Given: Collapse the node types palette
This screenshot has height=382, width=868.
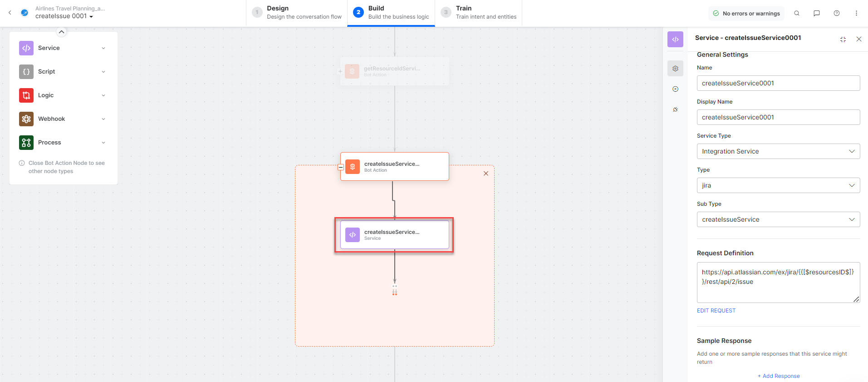Looking at the screenshot, I should point(62,32).
